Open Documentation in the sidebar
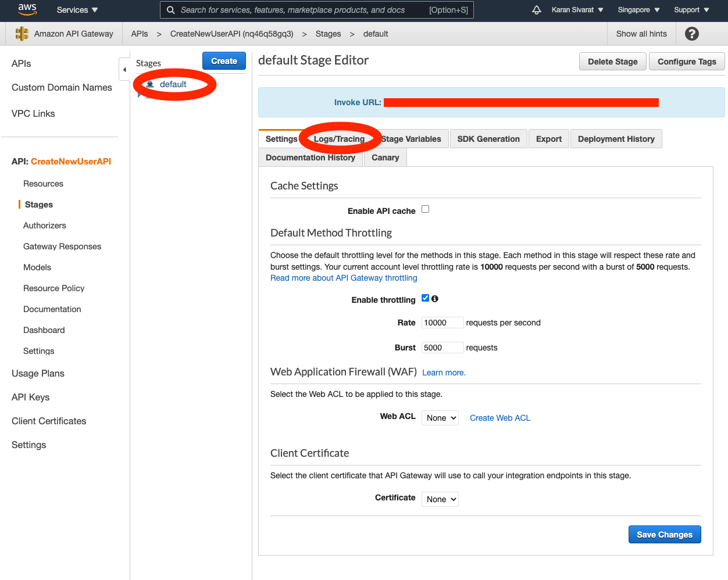Image resolution: width=728 pixels, height=580 pixels. click(x=52, y=309)
